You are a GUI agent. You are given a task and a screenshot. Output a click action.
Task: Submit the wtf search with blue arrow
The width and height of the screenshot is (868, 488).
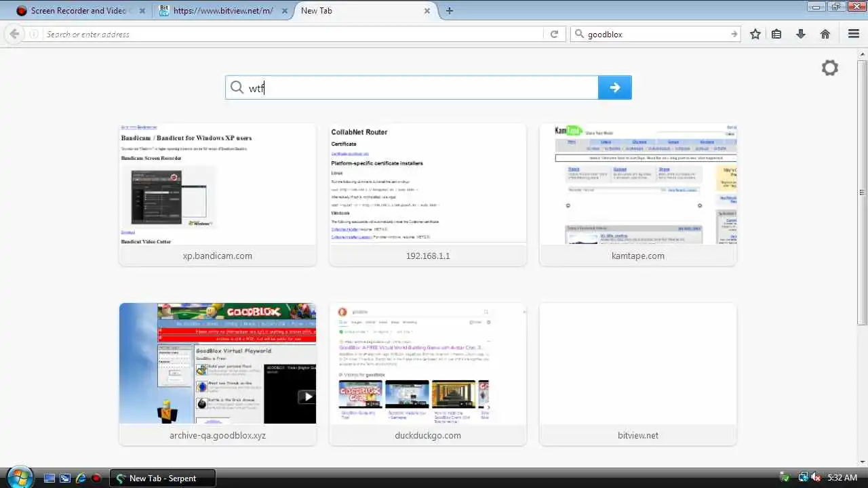tap(615, 87)
